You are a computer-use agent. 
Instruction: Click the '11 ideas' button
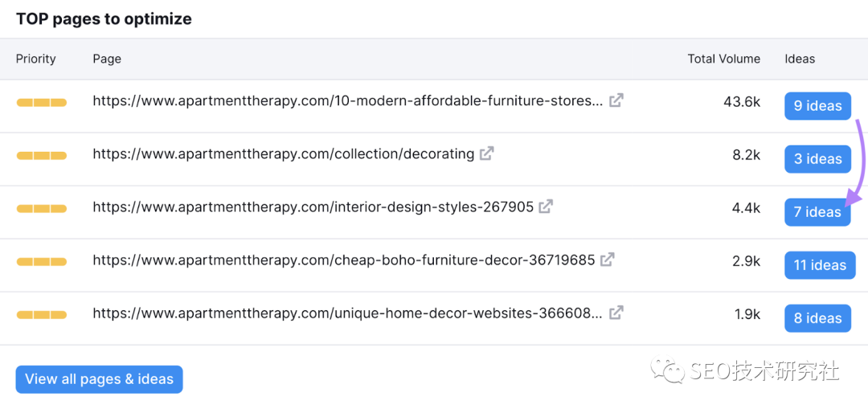coord(820,265)
